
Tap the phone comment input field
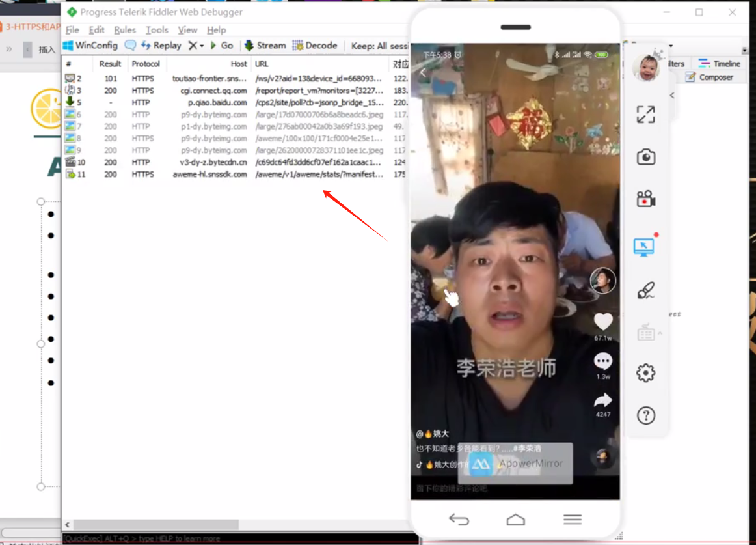coord(515,488)
